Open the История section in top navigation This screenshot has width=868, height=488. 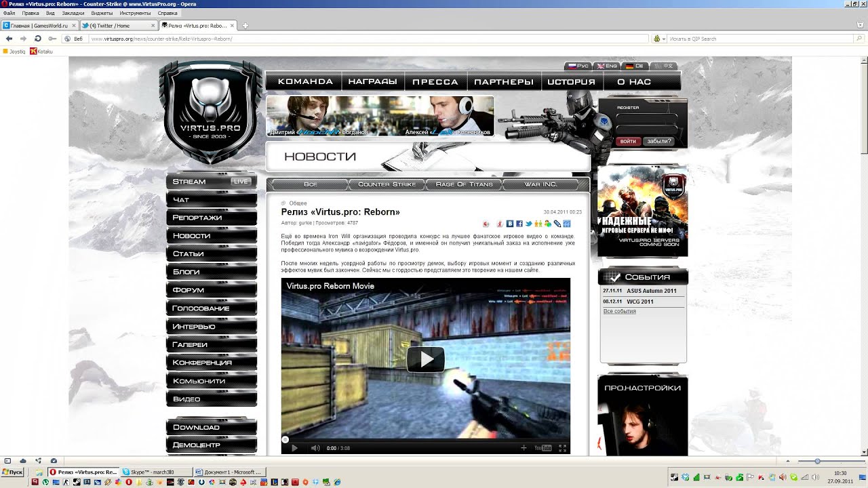(x=571, y=81)
